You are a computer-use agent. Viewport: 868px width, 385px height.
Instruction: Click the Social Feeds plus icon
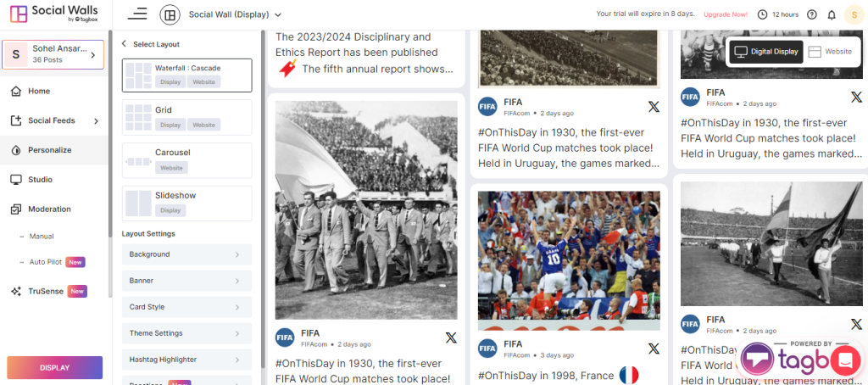[x=16, y=120]
